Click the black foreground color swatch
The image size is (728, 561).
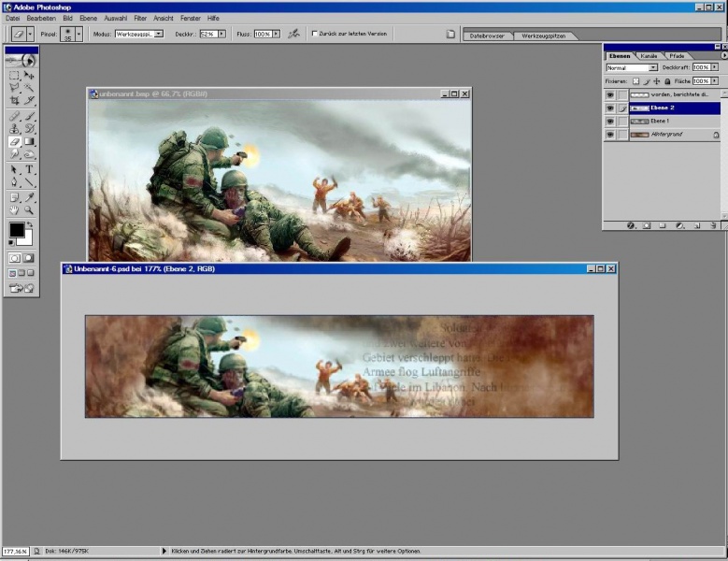[16, 230]
